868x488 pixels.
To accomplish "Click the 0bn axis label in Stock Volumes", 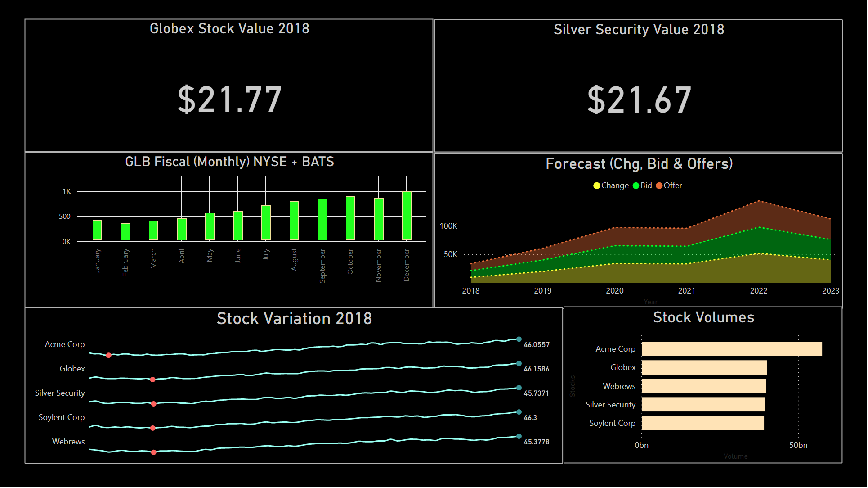I will click(642, 445).
